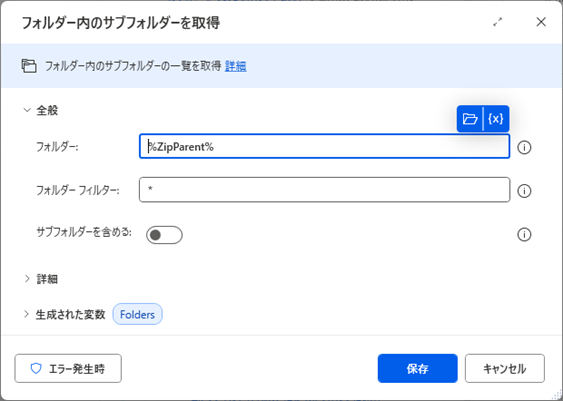Click the キャンセル button
This screenshot has height=401, width=563.
(505, 368)
